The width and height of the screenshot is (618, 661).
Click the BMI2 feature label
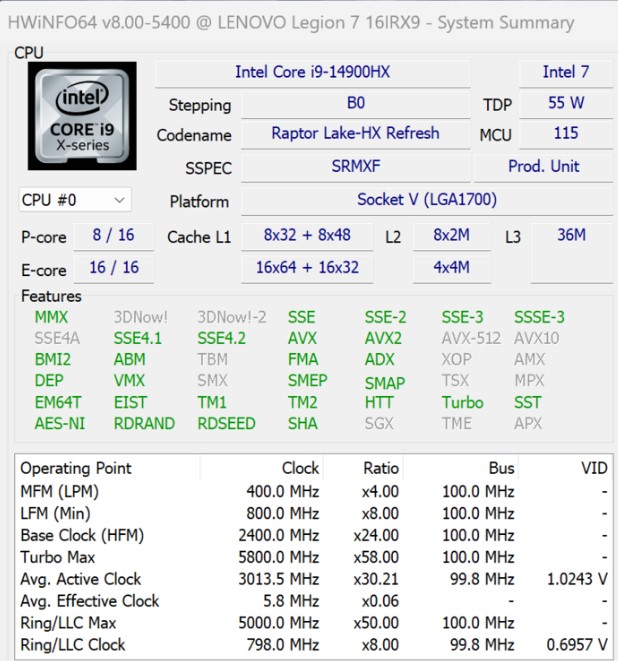click(x=52, y=360)
